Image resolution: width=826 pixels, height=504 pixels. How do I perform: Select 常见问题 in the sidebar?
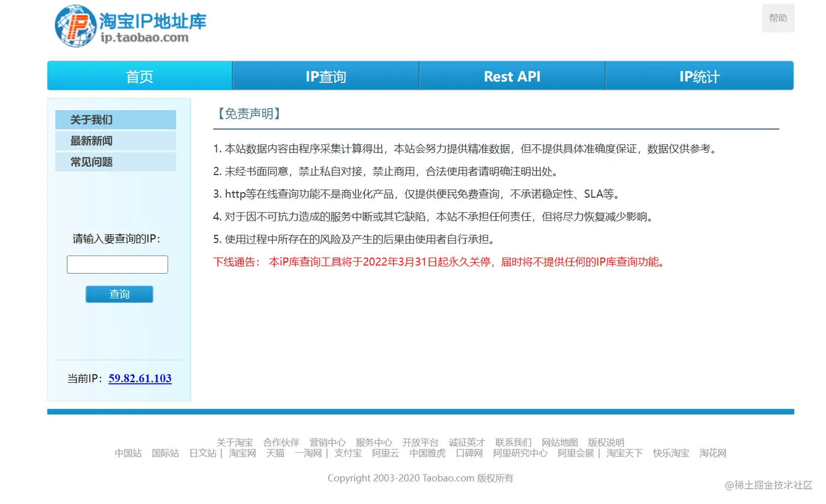(115, 162)
